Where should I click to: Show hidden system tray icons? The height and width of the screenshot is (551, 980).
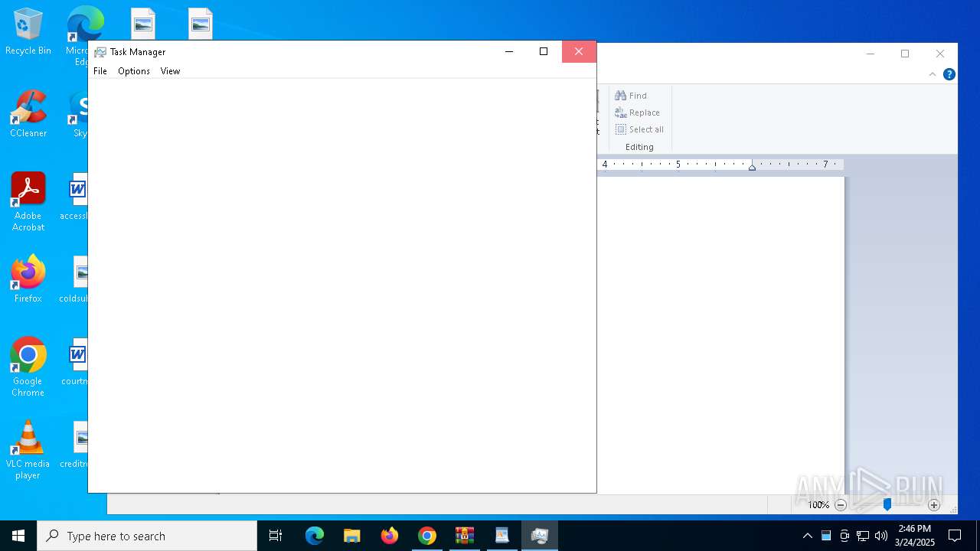click(x=807, y=536)
